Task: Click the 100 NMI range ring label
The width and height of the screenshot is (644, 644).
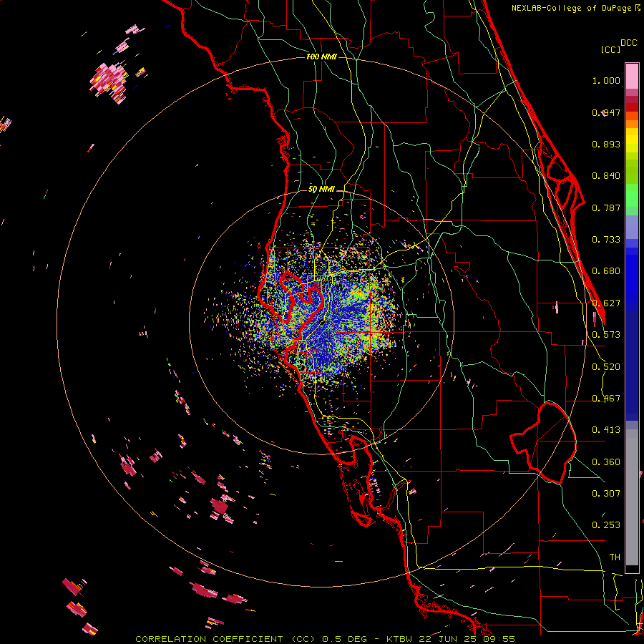Action: click(321, 57)
